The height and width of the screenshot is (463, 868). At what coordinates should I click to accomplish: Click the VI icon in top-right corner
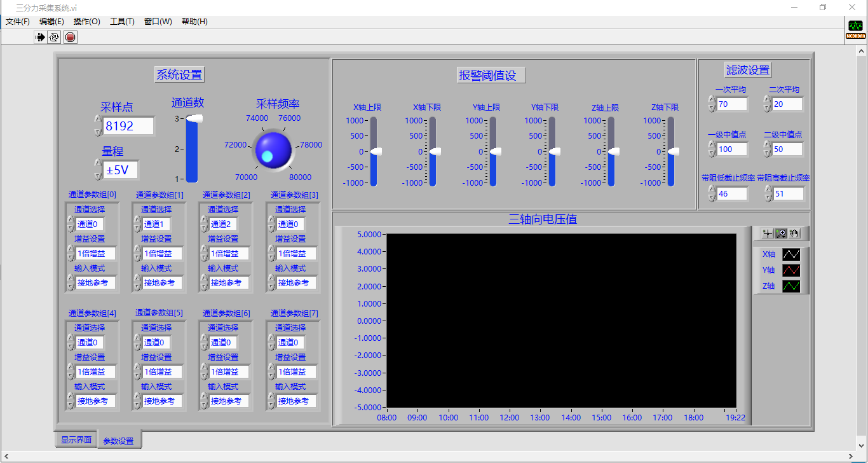click(x=855, y=30)
